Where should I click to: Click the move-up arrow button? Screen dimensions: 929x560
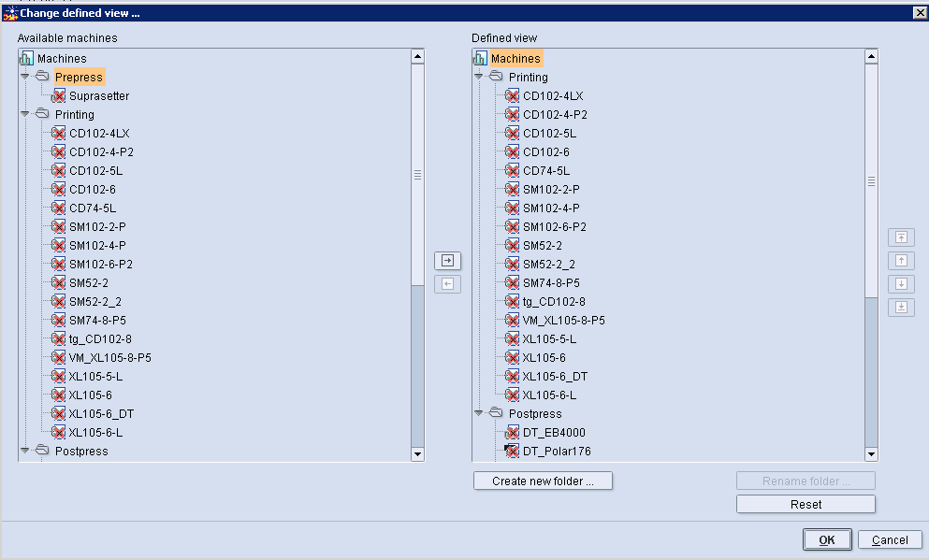[x=901, y=260]
